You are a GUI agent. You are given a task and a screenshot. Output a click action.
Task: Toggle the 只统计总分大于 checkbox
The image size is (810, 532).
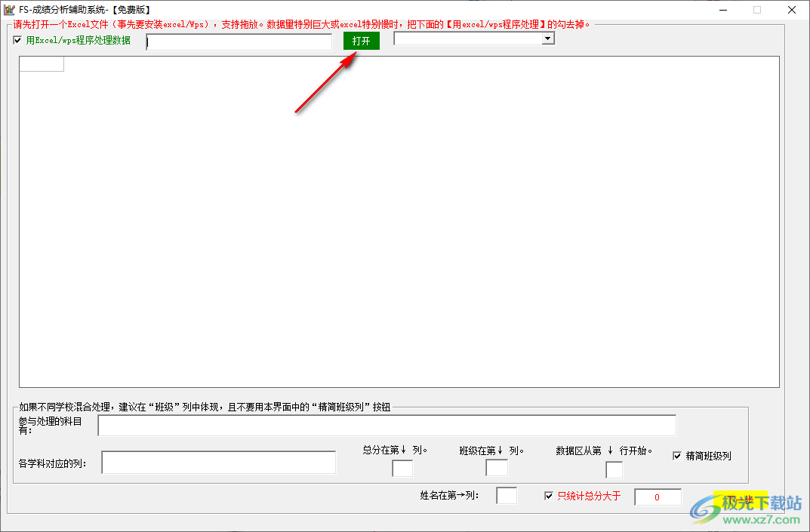[550, 496]
